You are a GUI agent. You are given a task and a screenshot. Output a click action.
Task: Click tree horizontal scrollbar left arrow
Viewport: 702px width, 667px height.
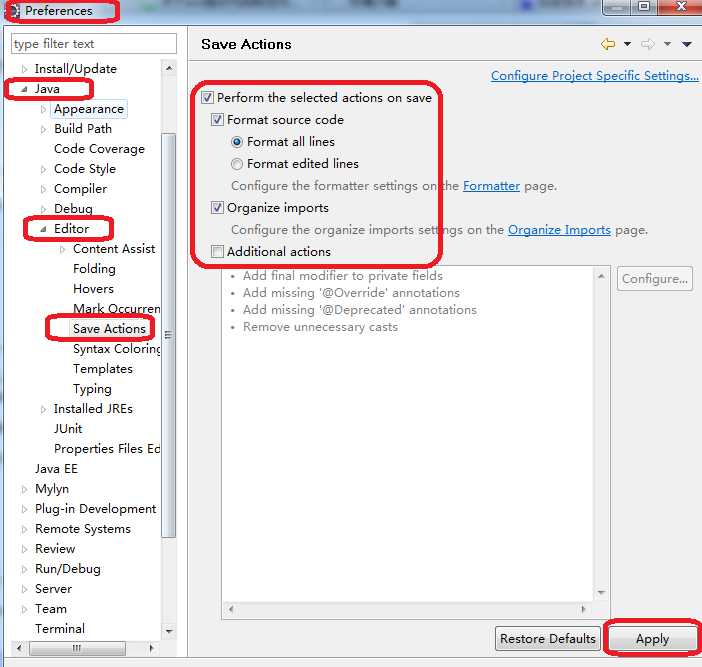pos(19,648)
